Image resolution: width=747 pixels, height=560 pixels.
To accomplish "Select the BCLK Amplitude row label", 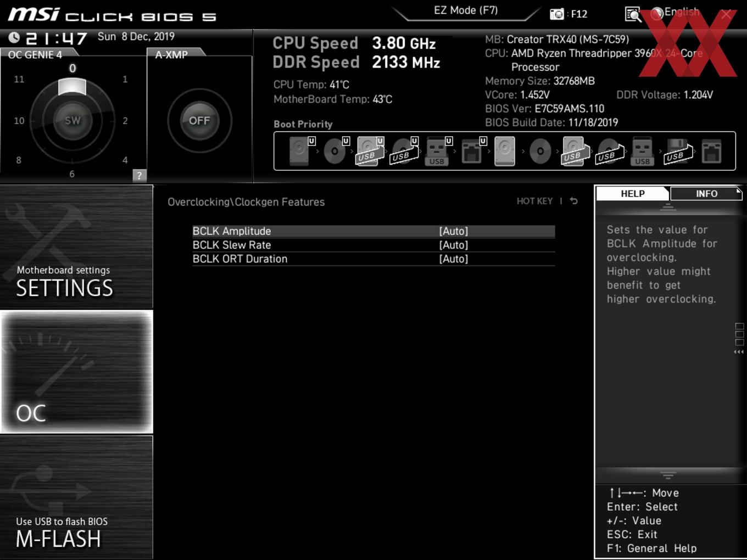I will tap(232, 231).
